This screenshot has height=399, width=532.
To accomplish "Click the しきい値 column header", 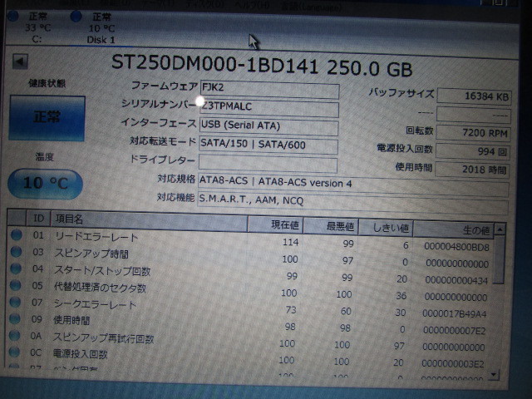I will 386,229.
